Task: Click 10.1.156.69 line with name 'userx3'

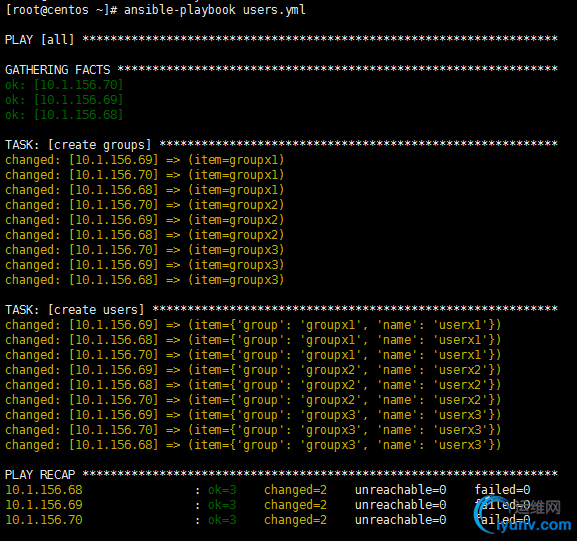Action: coord(253,415)
